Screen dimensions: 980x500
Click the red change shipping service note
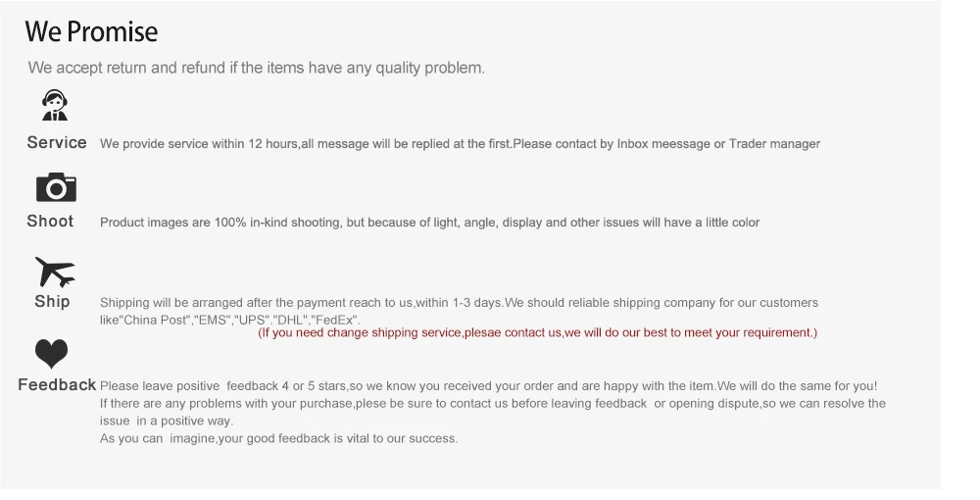537,332
